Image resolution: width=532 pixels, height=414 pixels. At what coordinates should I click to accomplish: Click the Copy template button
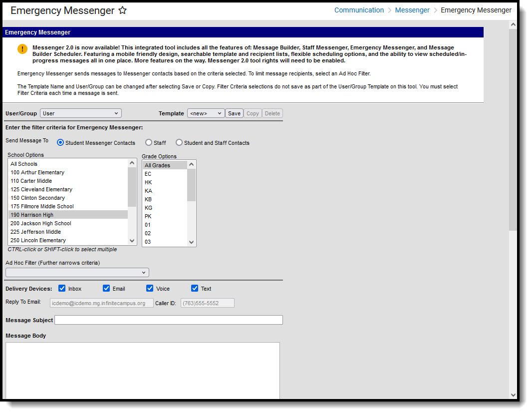(253, 113)
